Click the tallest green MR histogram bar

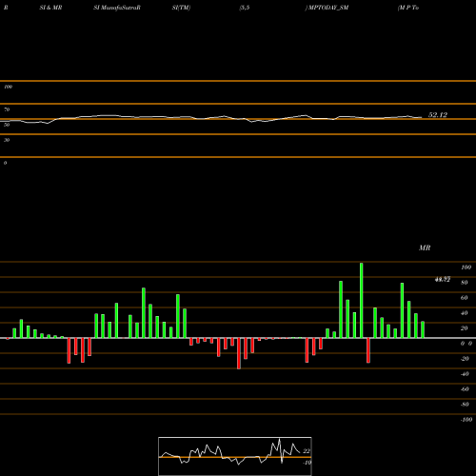(x=362, y=300)
